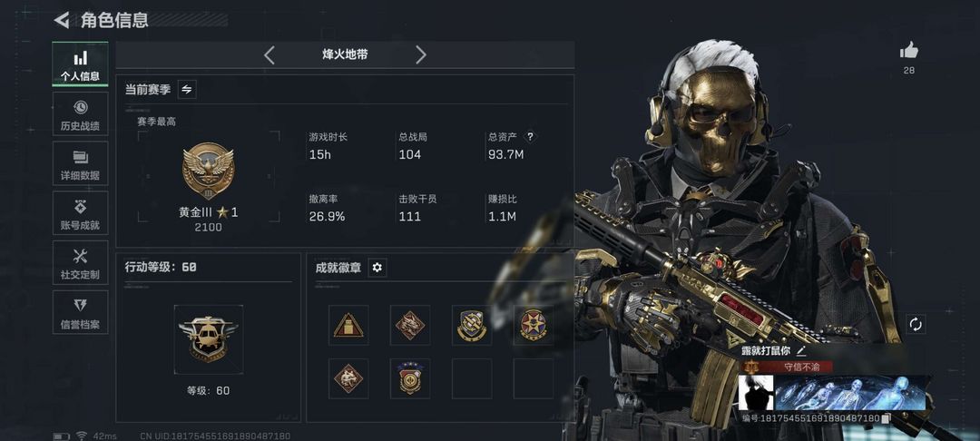
Task: Select the first empty achievement badge slot
Action: [x=472, y=378]
